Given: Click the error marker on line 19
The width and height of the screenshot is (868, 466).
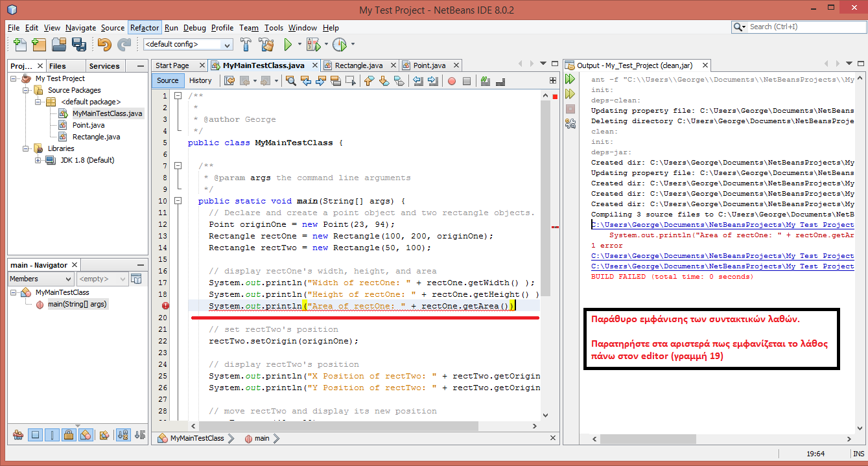Looking at the screenshot, I should 165,306.
